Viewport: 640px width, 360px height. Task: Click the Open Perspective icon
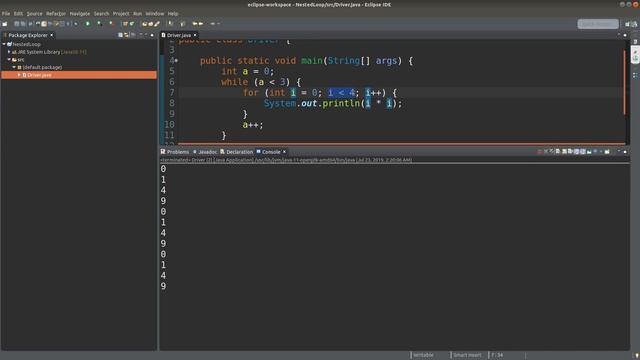coord(627,24)
